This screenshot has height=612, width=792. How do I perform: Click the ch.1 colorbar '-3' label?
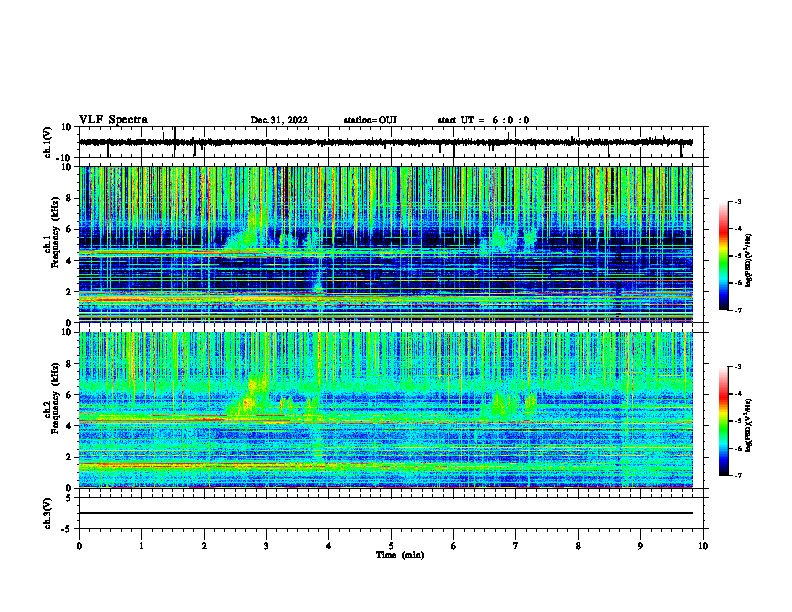738,202
